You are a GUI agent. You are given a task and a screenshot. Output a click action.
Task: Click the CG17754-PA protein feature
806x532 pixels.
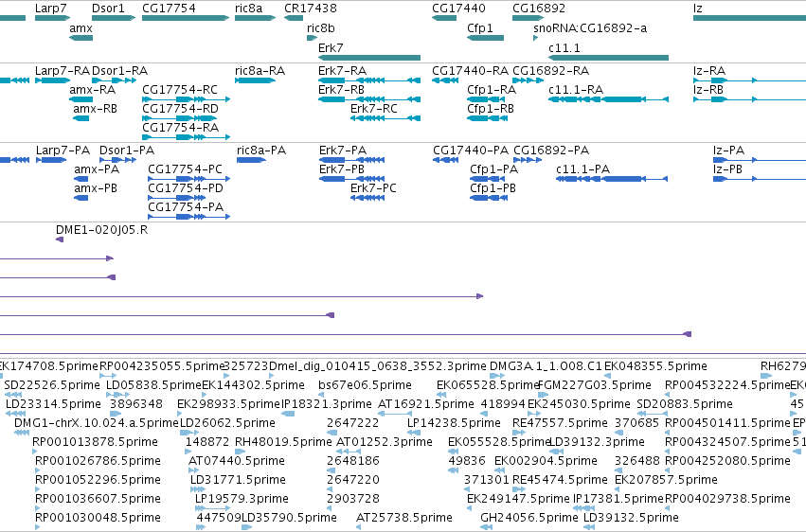189,217
